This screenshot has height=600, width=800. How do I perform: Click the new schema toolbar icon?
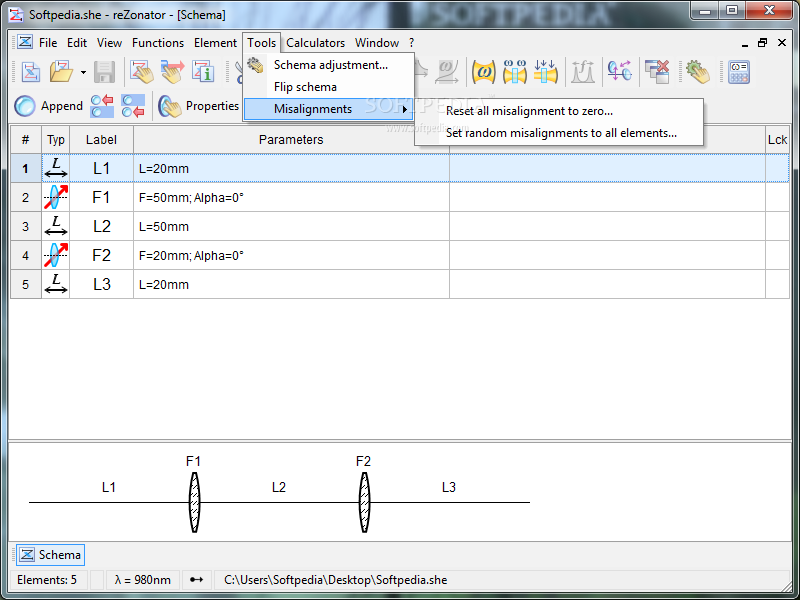(31, 72)
